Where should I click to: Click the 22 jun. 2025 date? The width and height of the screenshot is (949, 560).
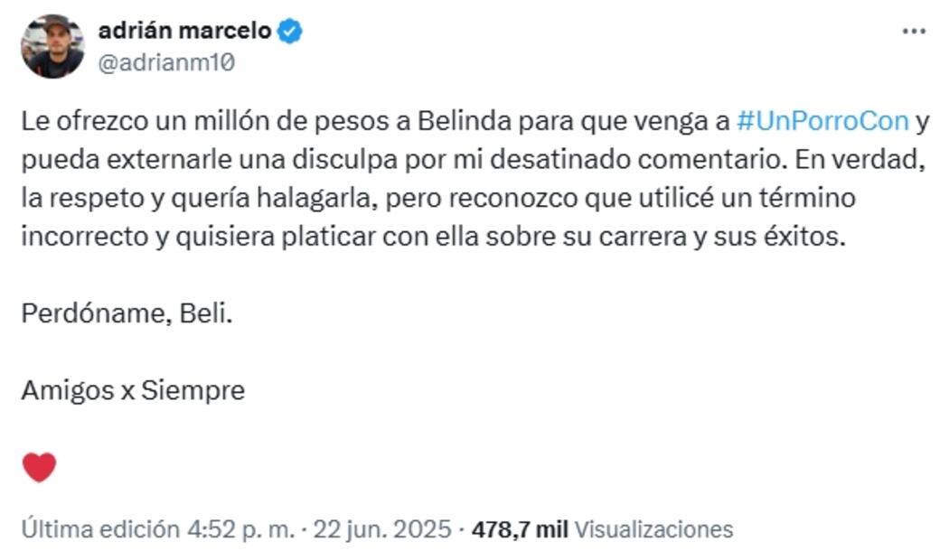(x=381, y=528)
